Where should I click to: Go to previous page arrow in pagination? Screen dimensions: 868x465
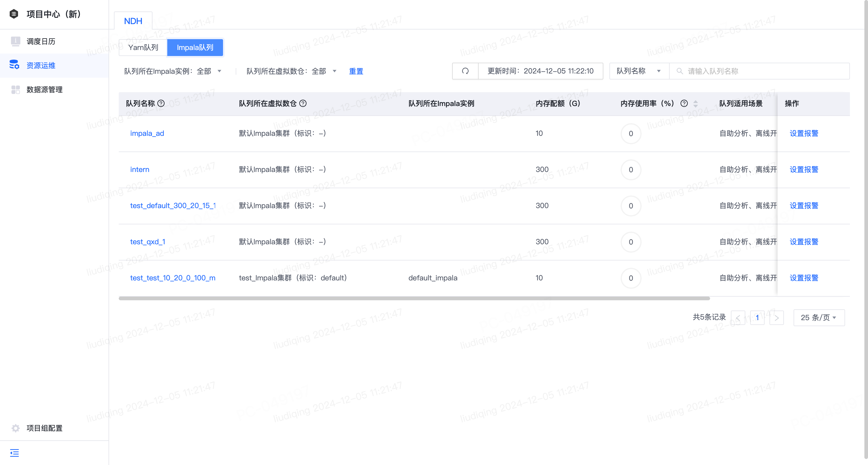click(x=738, y=317)
